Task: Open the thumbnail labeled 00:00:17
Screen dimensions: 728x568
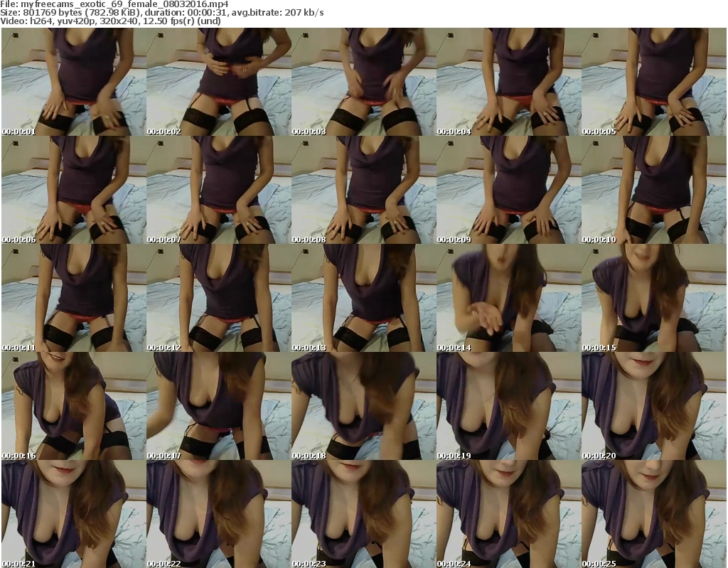Action: coord(218,406)
